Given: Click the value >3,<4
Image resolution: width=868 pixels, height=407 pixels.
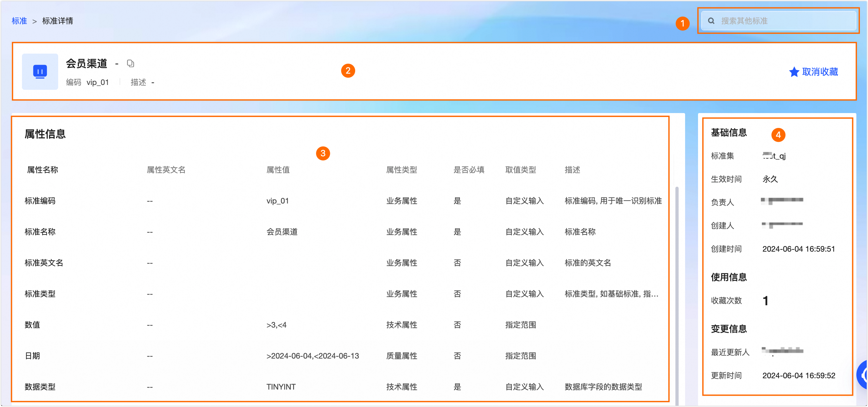Looking at the screenshot, I should click(x=276, y=325).
